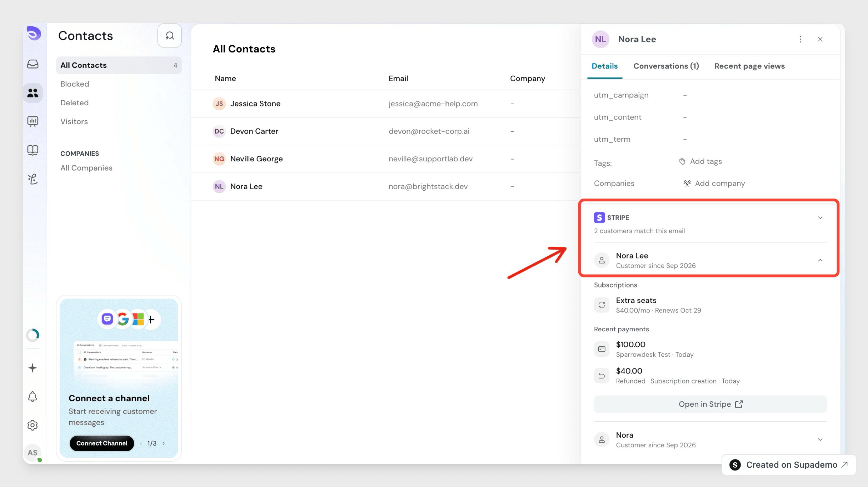Click Open in Stripe button
The image size is (868, 487).
(710, 404)
